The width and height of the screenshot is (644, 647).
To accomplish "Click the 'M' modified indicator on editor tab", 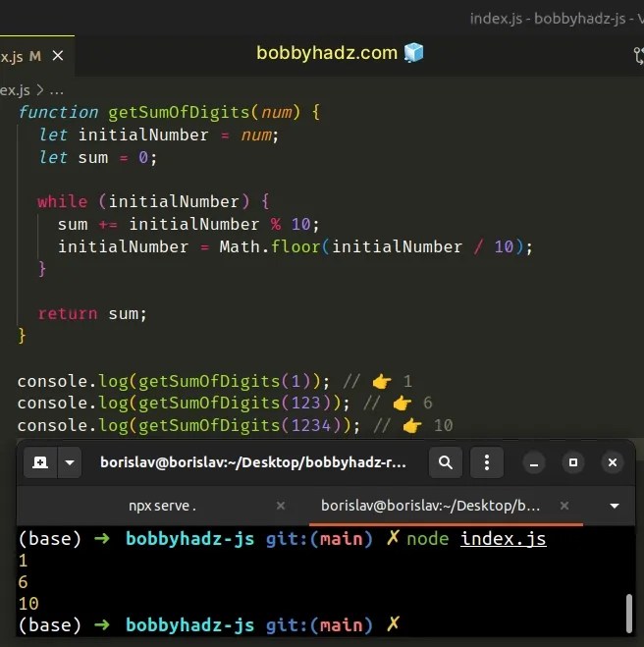I will (35, 56).
